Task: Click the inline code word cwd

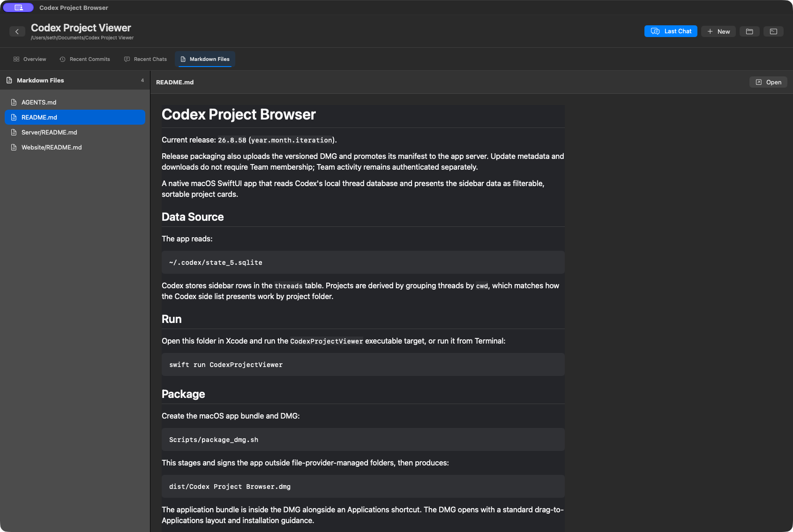Action: coord(482,286)
